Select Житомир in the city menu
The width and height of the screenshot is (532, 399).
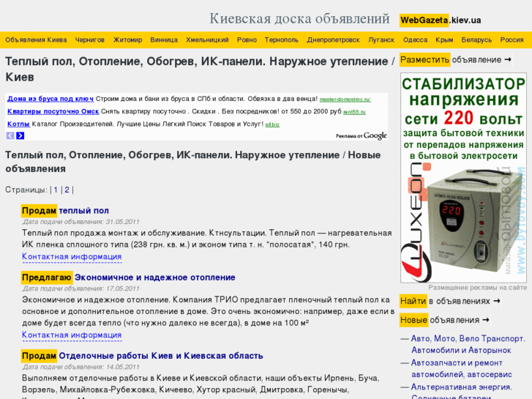pyautogui.click(x=127, y=40)
